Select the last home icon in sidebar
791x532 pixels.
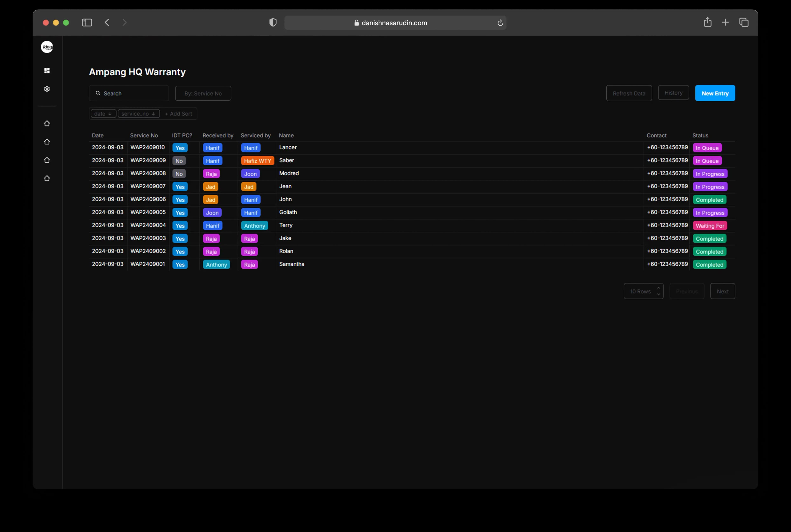click(x=47, y=178)
